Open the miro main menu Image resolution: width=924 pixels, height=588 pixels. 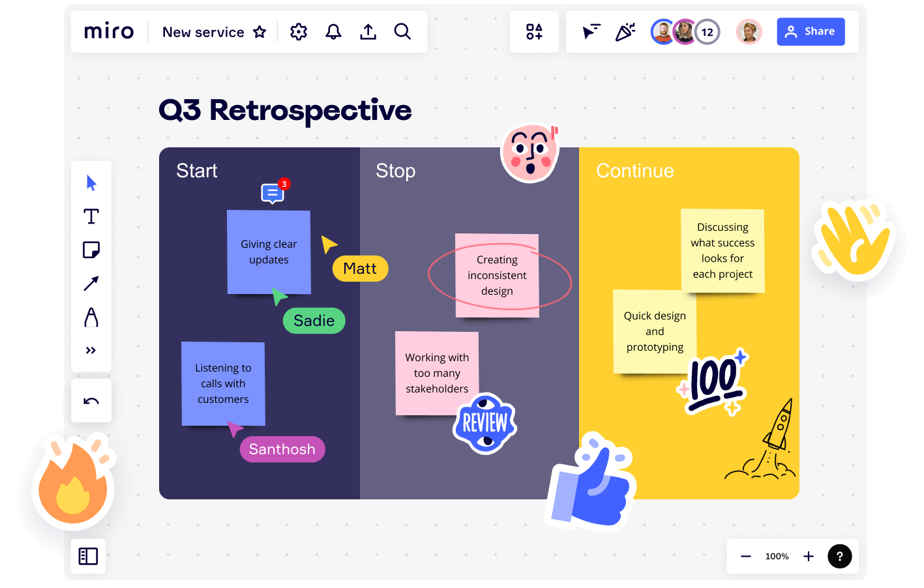tap(109, 31)
